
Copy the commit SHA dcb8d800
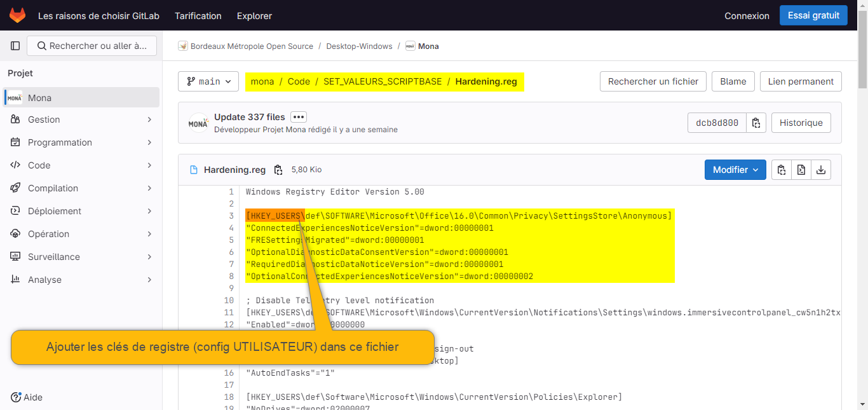click(x=756, y=123)
